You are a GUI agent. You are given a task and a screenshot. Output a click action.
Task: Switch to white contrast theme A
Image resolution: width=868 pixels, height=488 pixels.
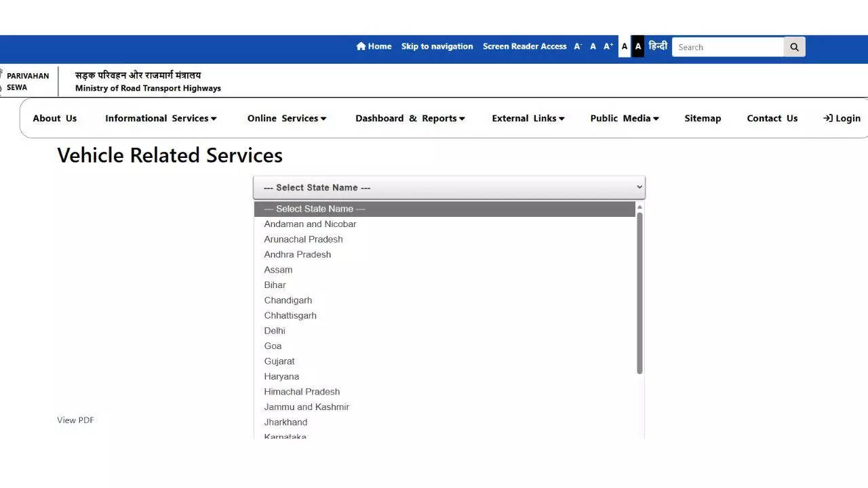coord(625,47)
